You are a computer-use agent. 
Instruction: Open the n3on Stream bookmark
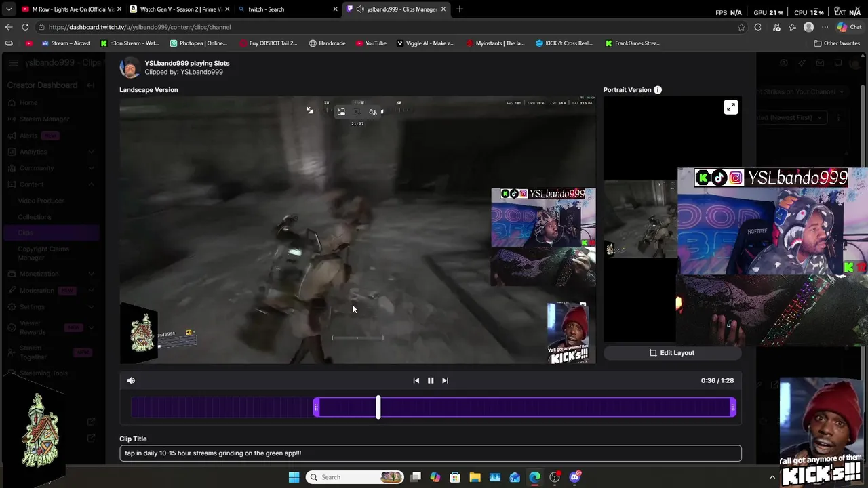(x=130, y=43)
